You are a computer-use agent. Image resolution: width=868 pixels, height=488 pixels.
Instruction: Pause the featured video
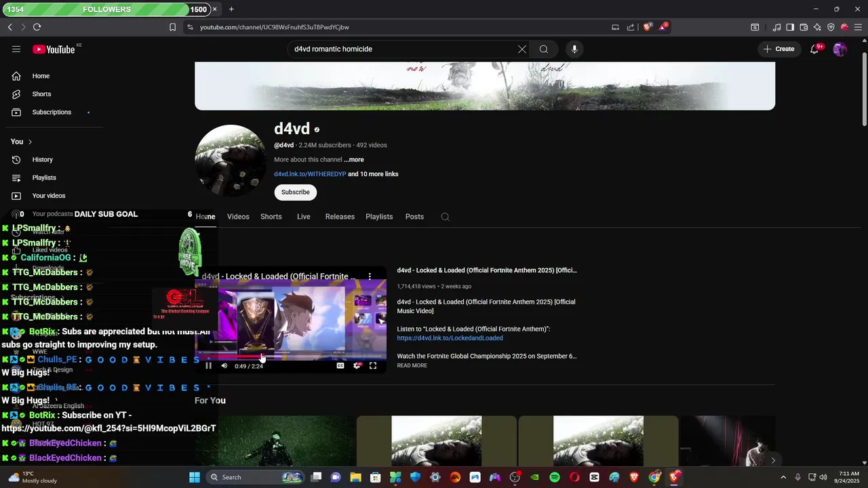point(208,366)
